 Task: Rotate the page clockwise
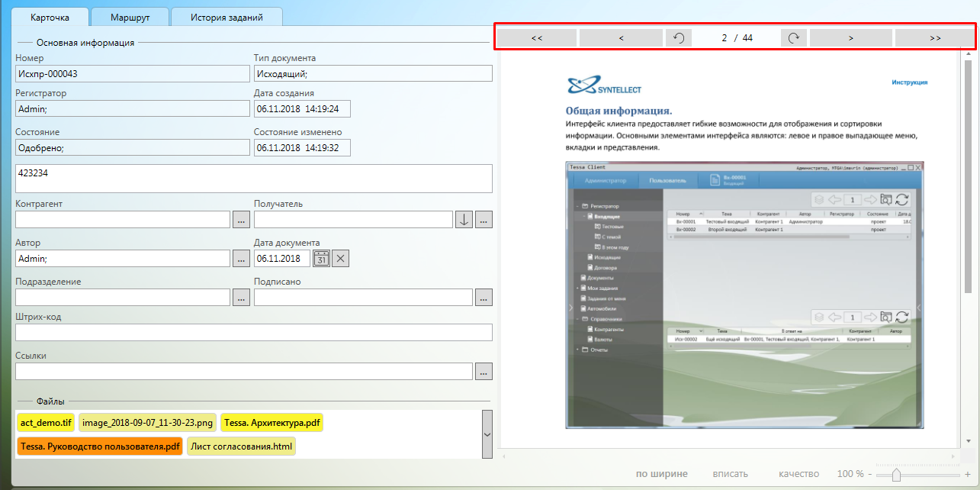pos(793,38)
